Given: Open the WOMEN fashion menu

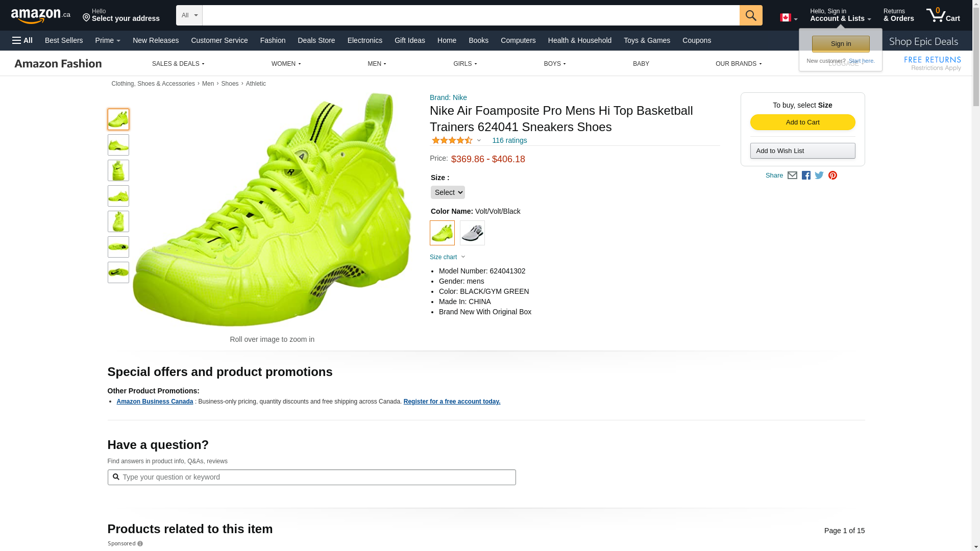Looking at the screenshot, I should point(286,64).
